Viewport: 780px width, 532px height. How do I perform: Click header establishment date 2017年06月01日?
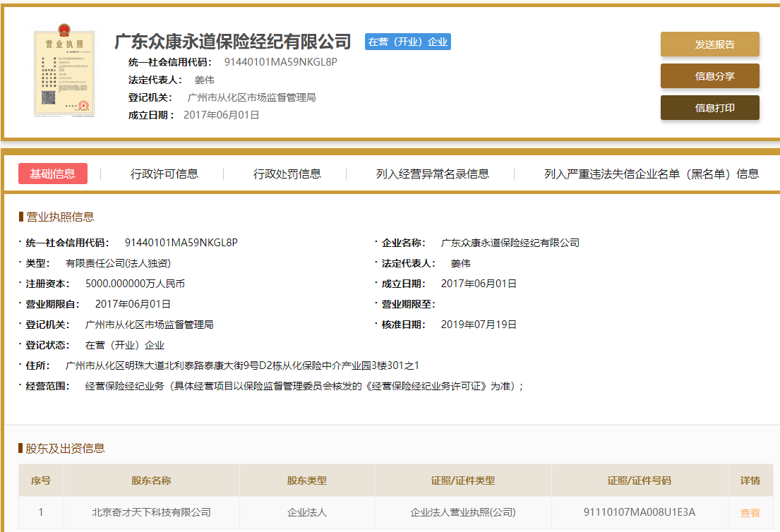click(x=222, y=115)
